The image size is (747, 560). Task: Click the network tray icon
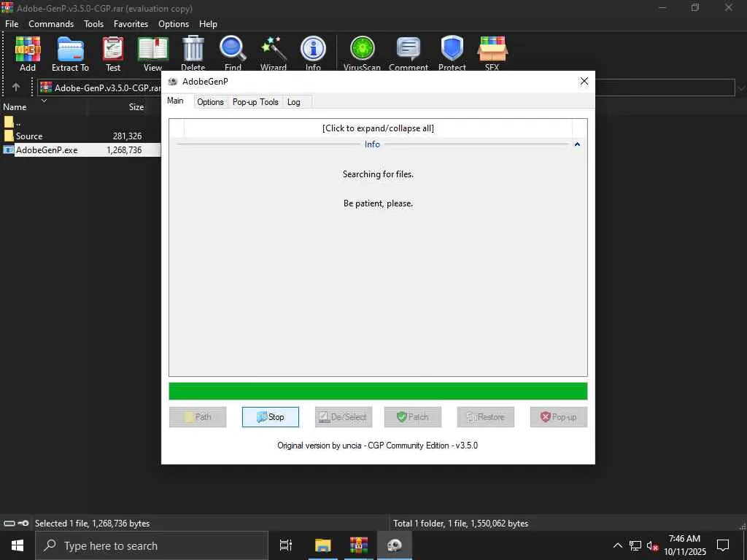pos(635,545)
